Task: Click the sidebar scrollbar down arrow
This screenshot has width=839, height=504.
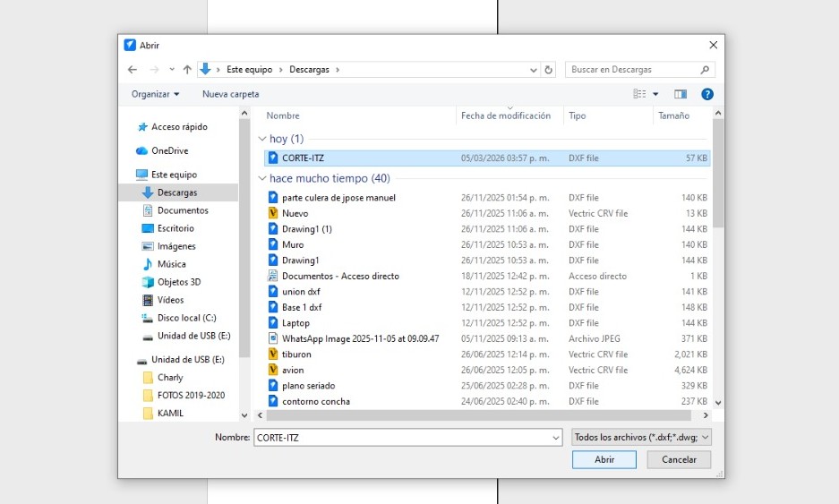Action: 244,415
